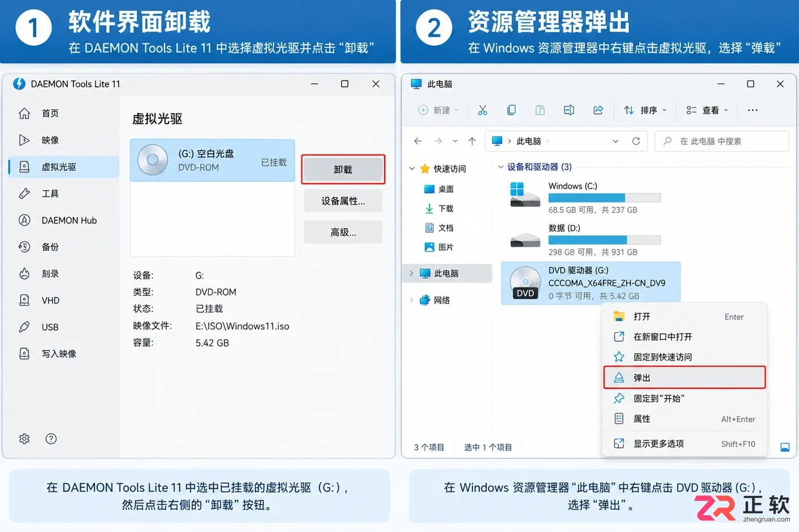Expand 网络 node in navigation pane
The width and height of the screenshot is (799, 532).
[412, 300]
